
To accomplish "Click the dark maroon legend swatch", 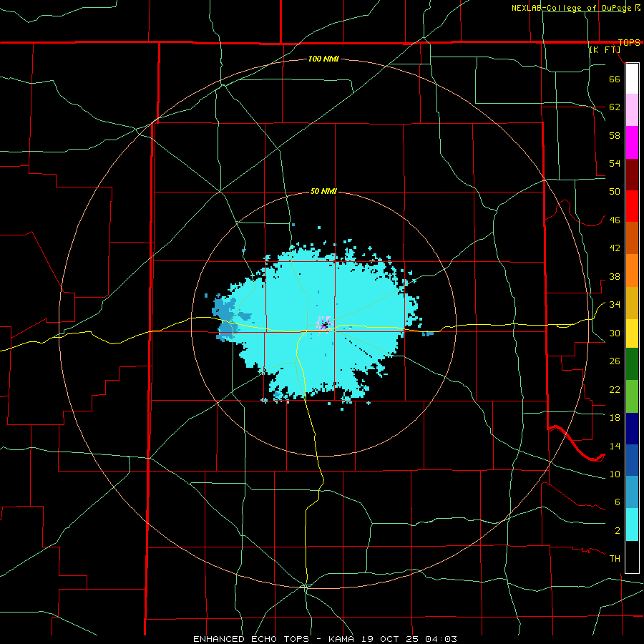I will [x=632, y=175].
